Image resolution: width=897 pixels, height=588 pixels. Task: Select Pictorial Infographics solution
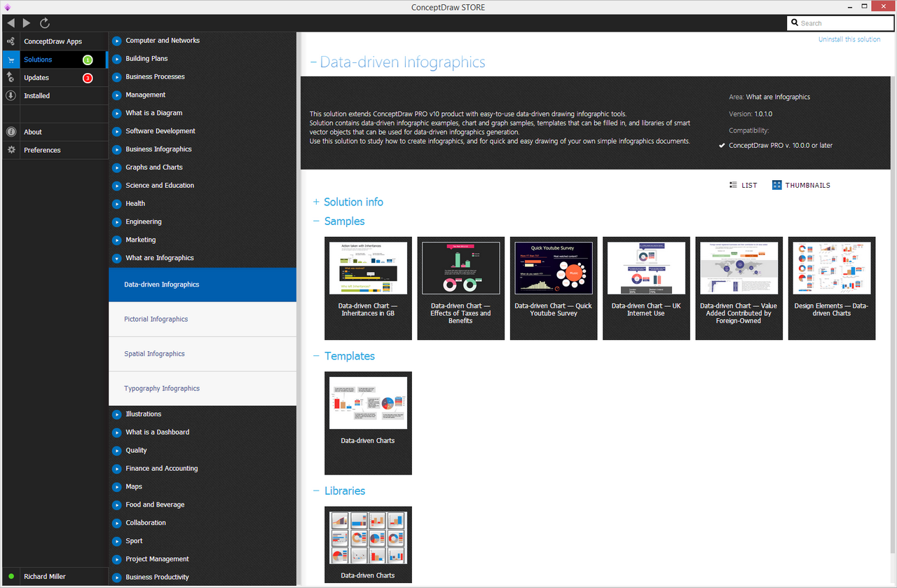coord(203,320)
